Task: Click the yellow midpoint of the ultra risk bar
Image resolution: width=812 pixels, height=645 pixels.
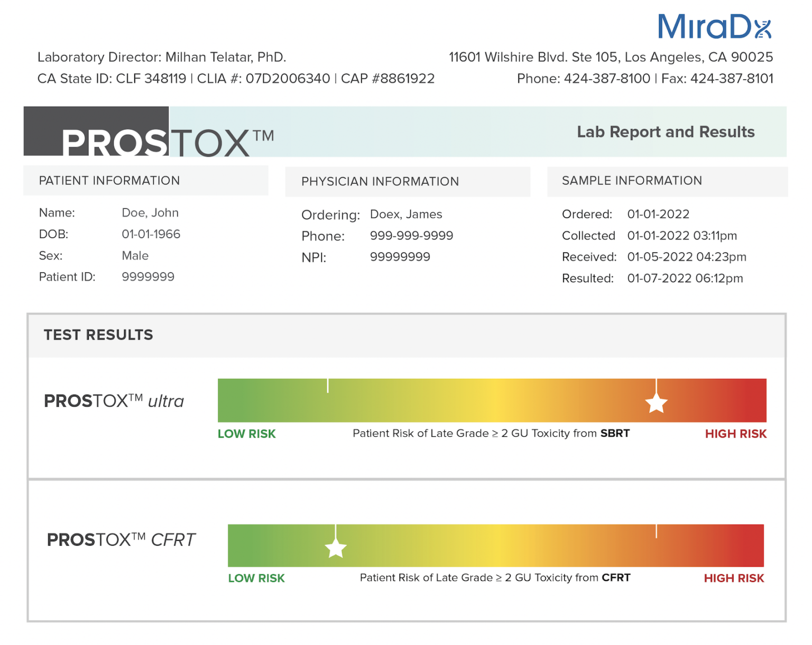Action: [x=496, y=400]
